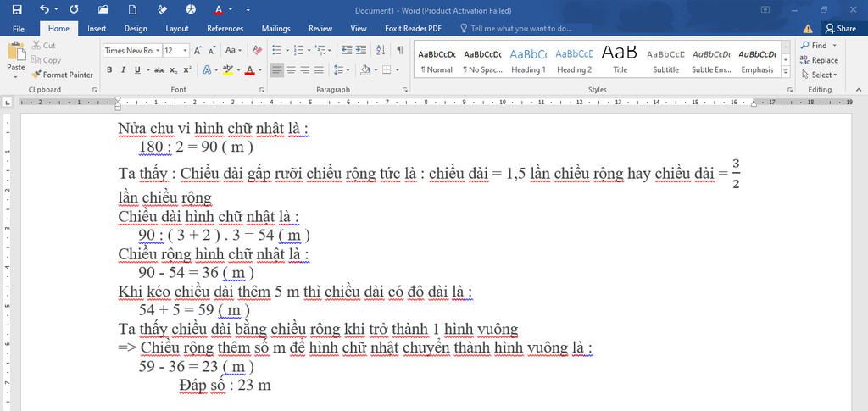Viewport: 868px width, 411px height.
Task: Open the Times New Roman font name dropdown
Action: pos(158,50)
